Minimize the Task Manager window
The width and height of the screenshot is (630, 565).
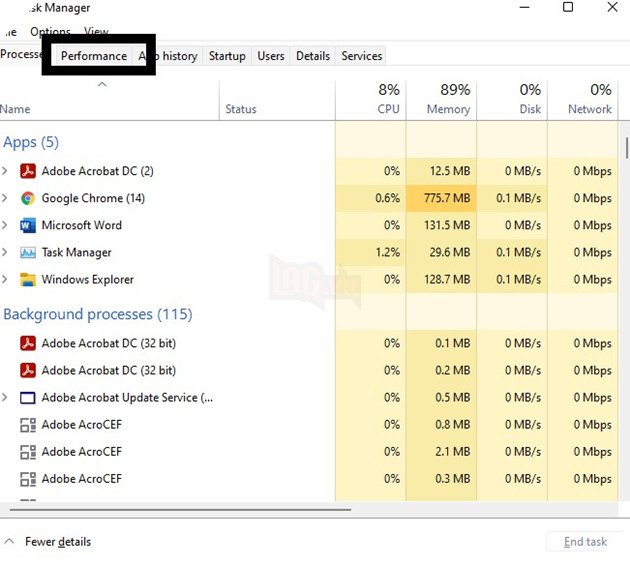coord(524,7)
